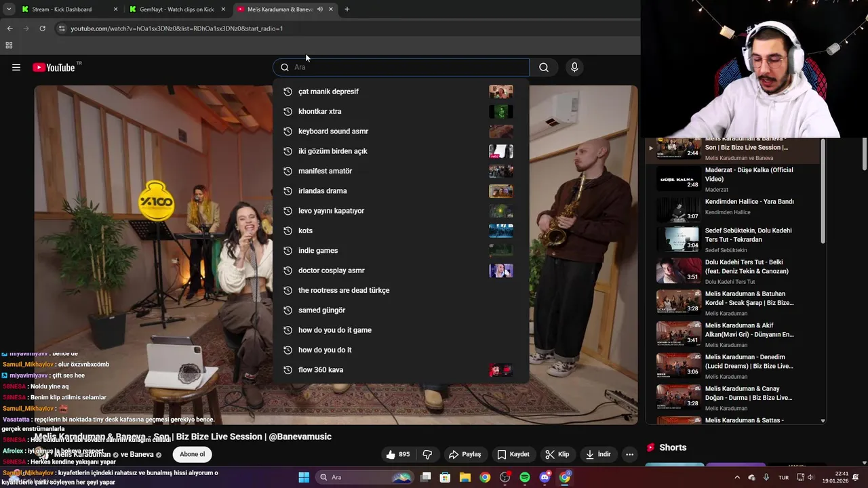Download the video with the İndir button
868x488 pixels.
pyautogui.click(x=599, y=454)
